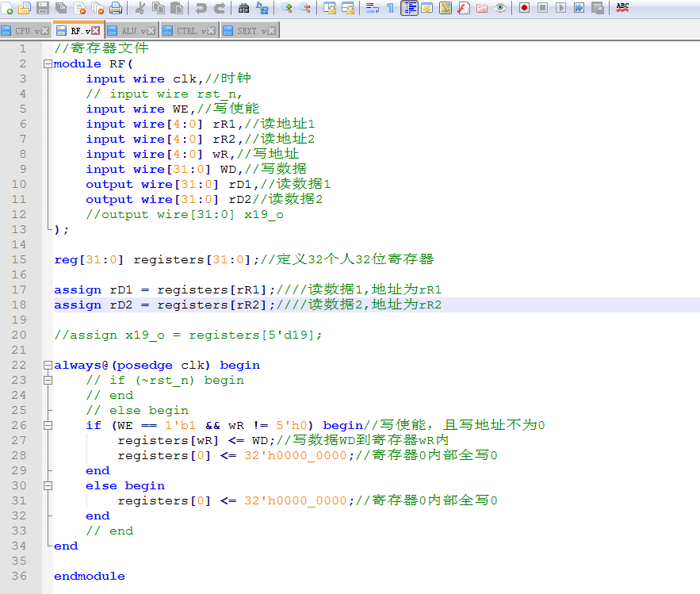This screenshot has height=594, width=700.
Task: Click the Close document toolbar icon
Action: coord(79,8)
